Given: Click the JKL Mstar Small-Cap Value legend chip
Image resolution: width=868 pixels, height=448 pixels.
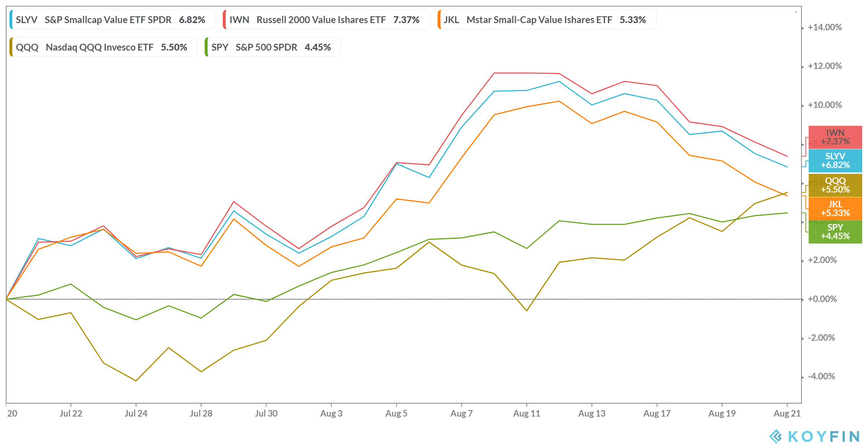Looking at the screenshot, I should [x=546, y=20].
